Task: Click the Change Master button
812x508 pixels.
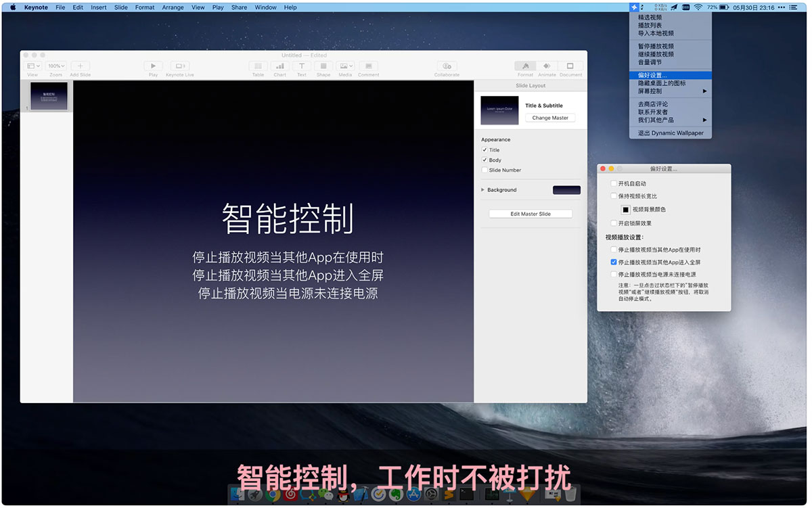Action: click(x=550, y=118)
